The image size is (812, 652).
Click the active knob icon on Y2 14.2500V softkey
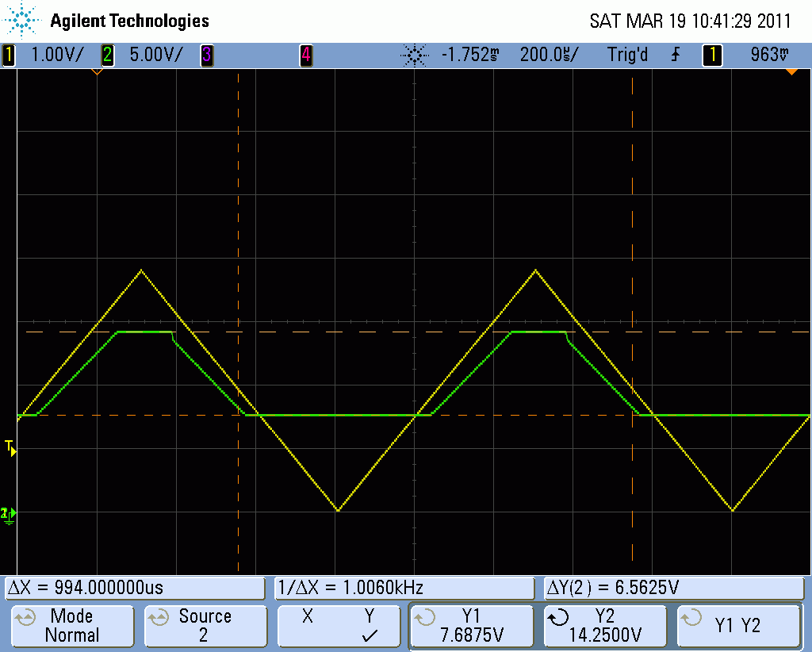pyautogui.click(x=558, y=618)
